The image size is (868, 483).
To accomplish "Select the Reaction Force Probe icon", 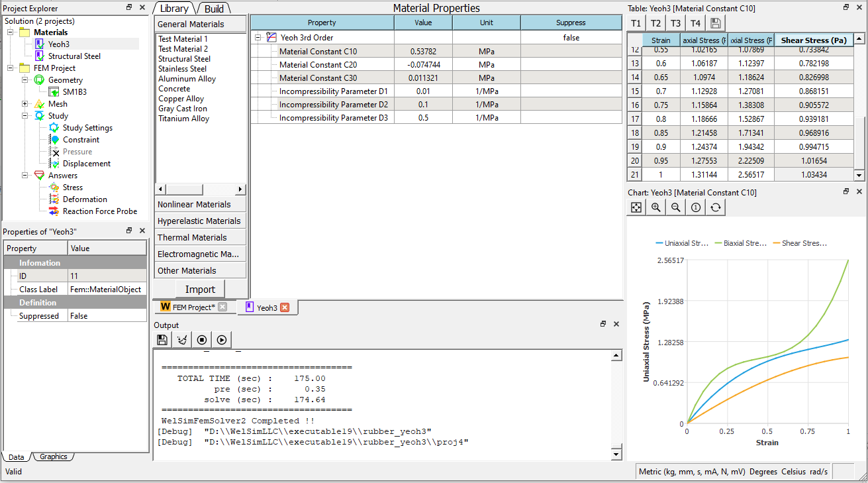I will pos(54,211).
